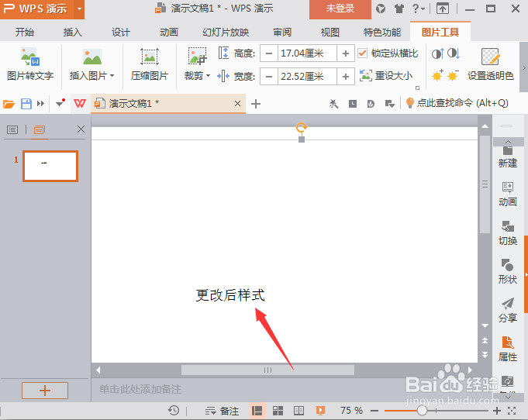Click the zoom slider handle
Image resolution: width=528 pixels, height=420 pixels.
(x=422, y=410)
